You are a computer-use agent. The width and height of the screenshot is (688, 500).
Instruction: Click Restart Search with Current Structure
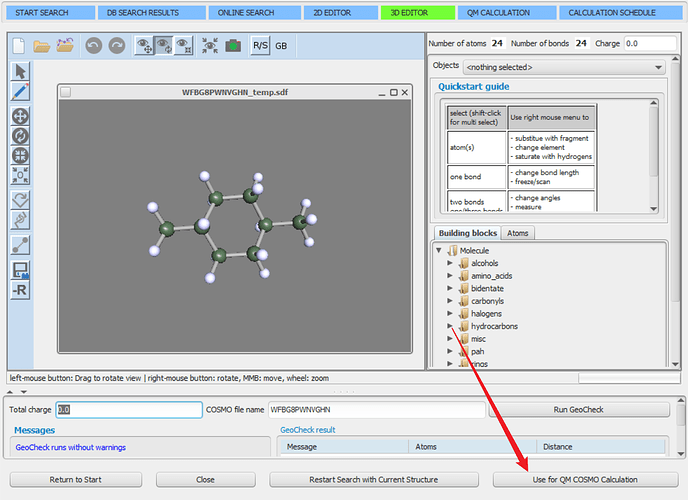[373, 479]
